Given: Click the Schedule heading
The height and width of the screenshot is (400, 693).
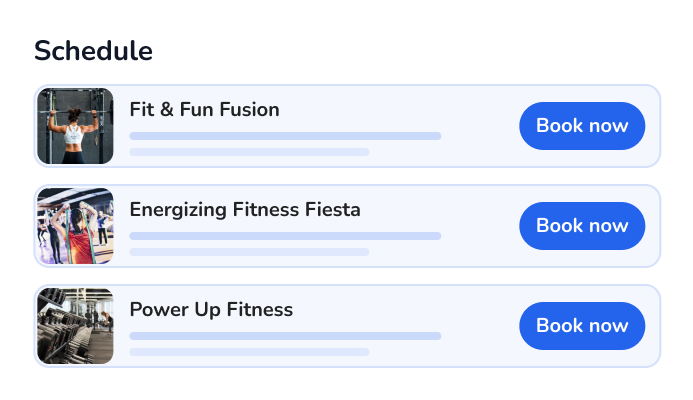Looking at the screenshot, I should pyautogui.click(x=93, y=51).
